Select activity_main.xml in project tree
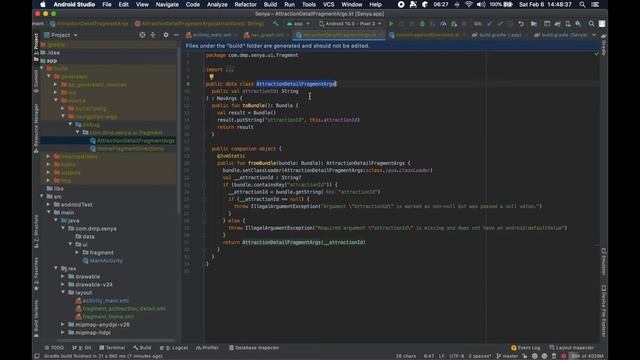The width and height of the screenshot is (640, 360). [x=105, y=300]
